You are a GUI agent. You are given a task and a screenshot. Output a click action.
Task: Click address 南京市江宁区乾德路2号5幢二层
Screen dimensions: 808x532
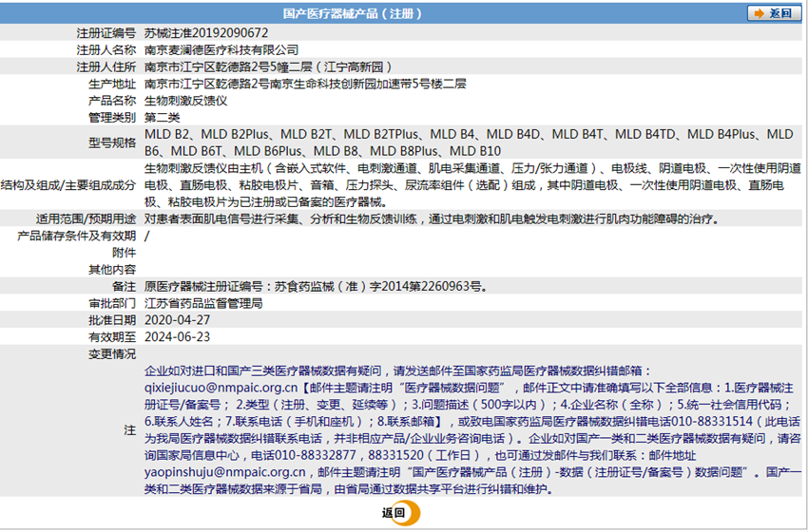tap(228, 66)
